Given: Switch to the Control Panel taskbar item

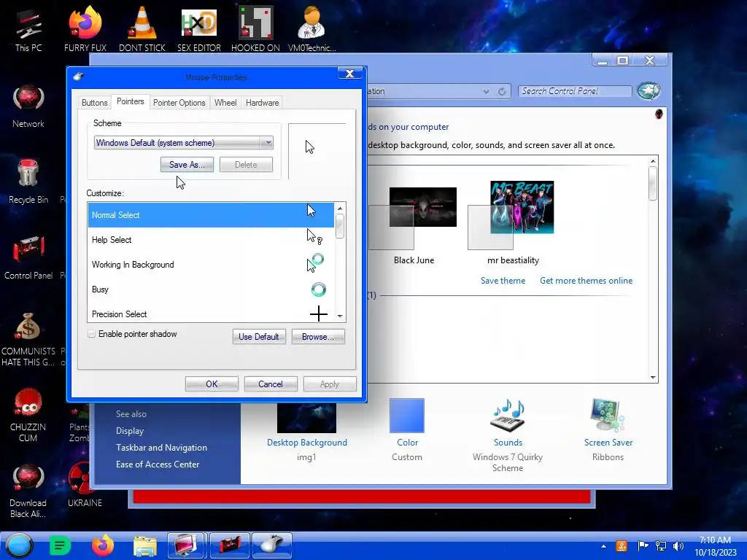Looking at the screenshot, I should click(229, 545).
